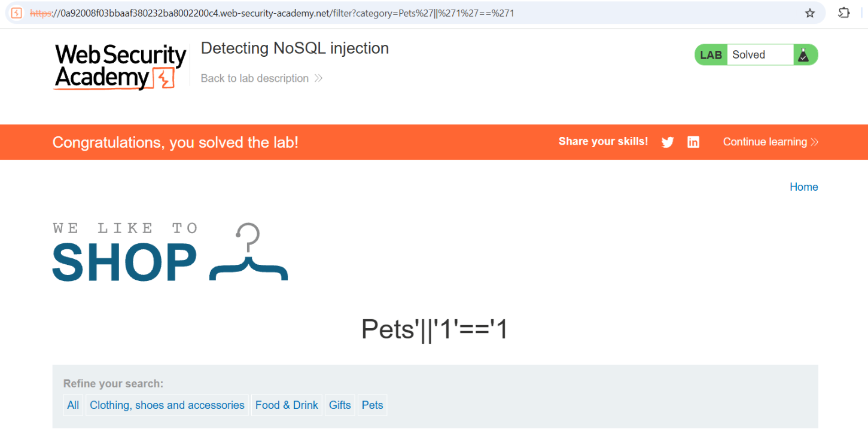
Task: Share on LinkedIn via its icon
Action: pos(693,142)
